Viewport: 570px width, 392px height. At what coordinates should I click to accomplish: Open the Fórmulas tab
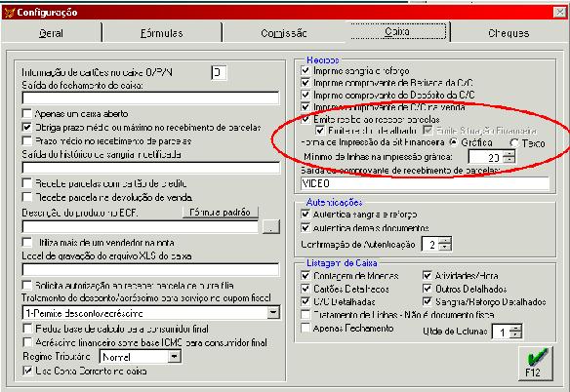[x=162, y=33]
